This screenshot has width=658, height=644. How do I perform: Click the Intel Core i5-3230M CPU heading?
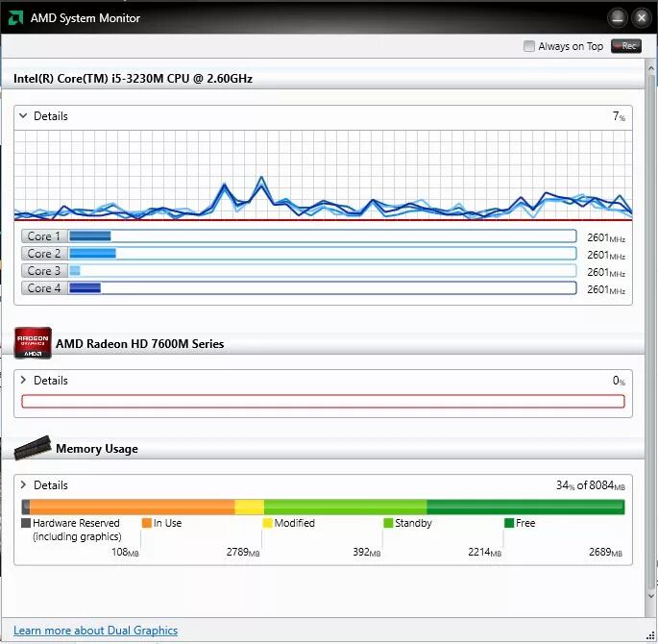click(x=133, y=79)
